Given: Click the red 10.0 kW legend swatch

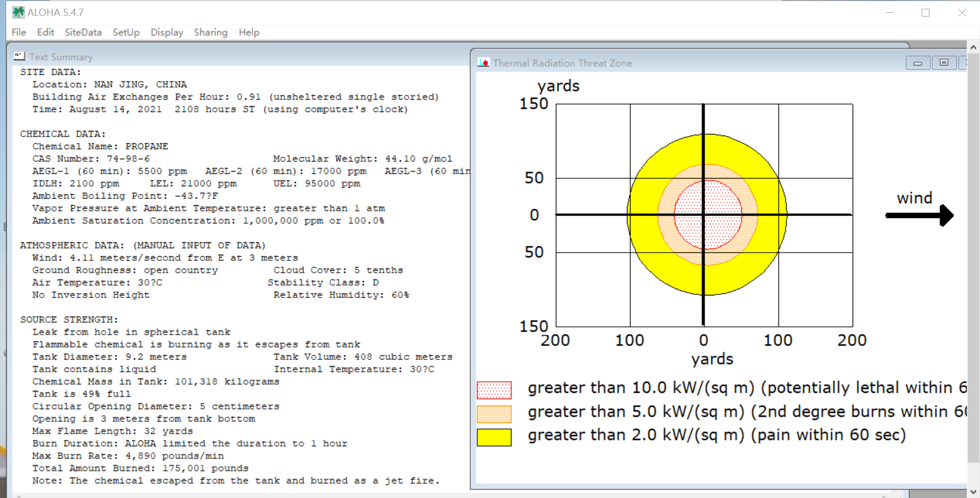Looking at the screenshot, I should click(494, 390).
